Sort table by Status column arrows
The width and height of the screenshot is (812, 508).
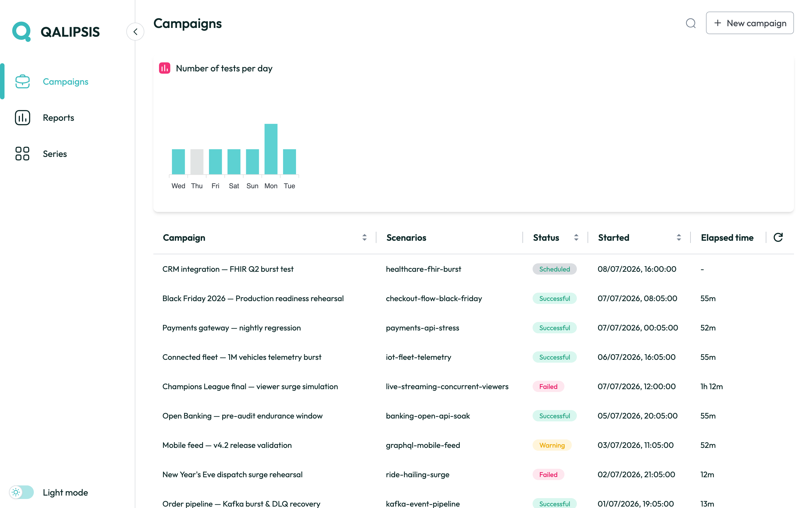coord(576,238)
